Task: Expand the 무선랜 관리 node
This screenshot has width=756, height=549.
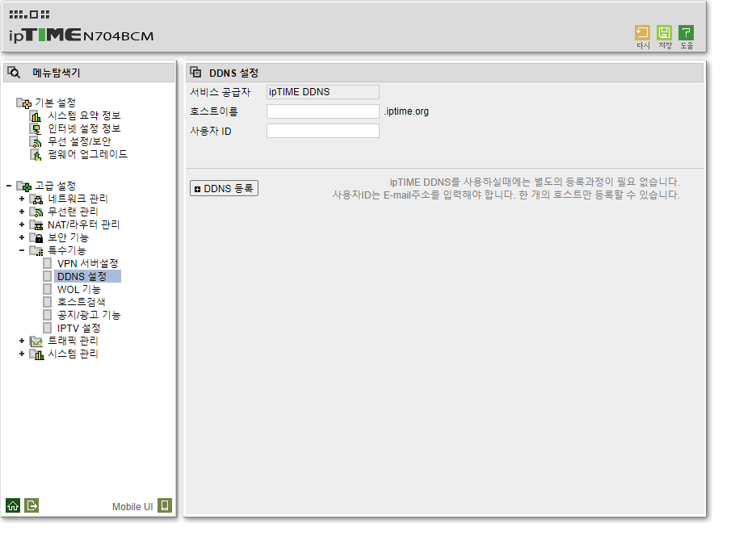Action: coord(22,212)
